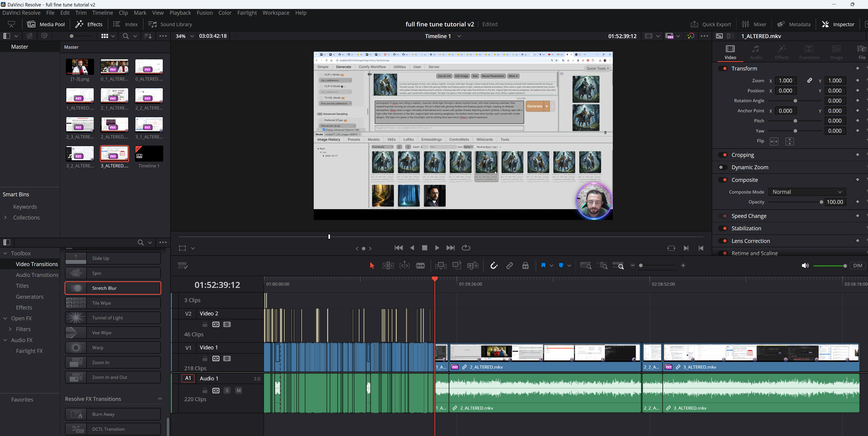This screenshot has width=868, height=436.
Task: Open the Composite Mode Normal dropdown
Action: click(807, 192)
